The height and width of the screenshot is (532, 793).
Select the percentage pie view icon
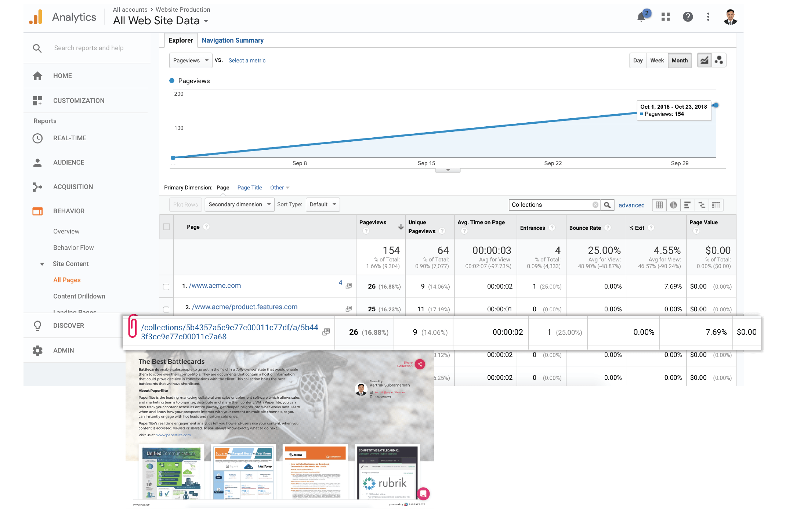tap(673, 205)
